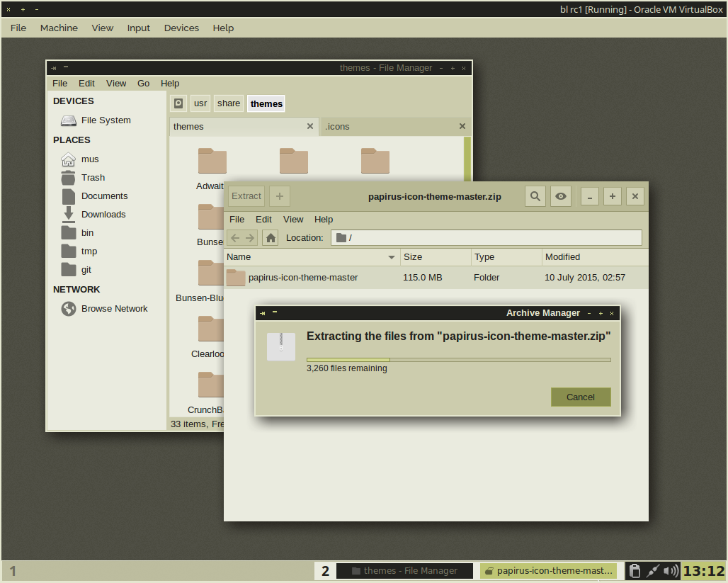The height and width of the screenshot is (583, 728).
Task: Sort by Type column header
Action: coord(506,257)
